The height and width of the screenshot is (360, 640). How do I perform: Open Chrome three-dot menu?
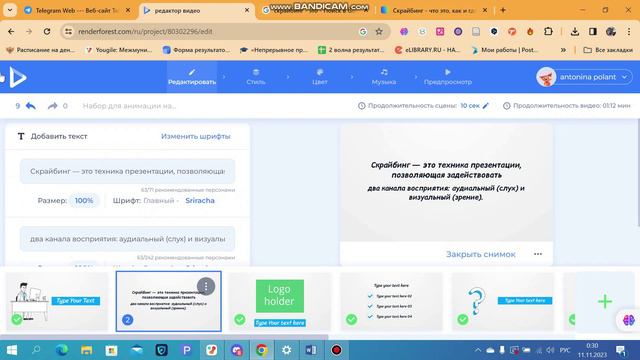point(629,31)
